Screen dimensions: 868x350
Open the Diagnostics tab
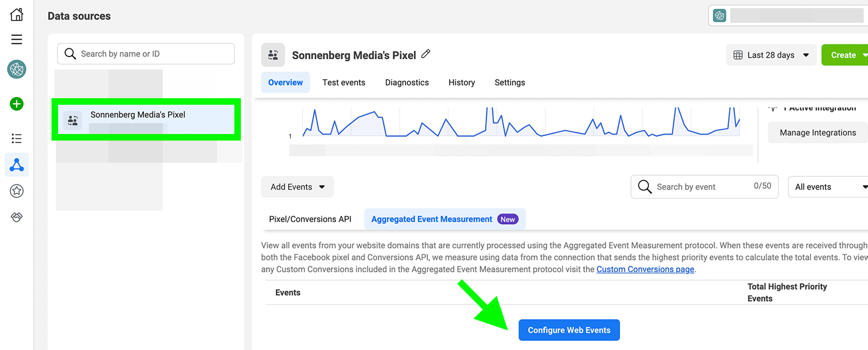(407, 82)
